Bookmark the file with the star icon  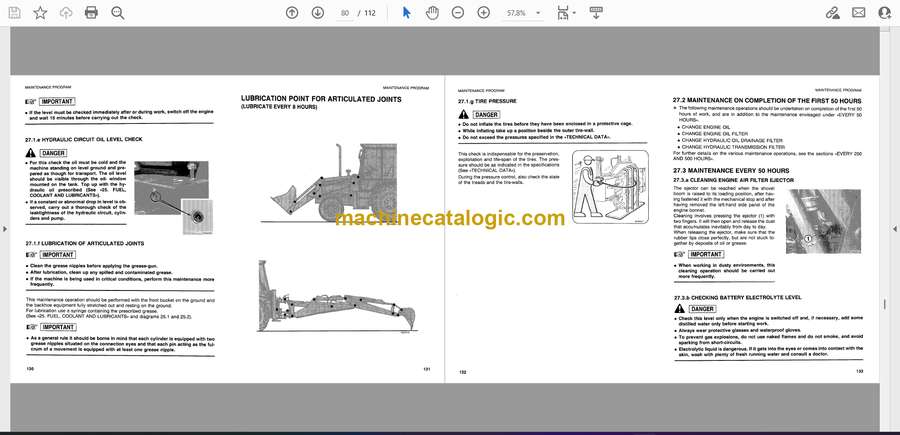pos(40,13)
